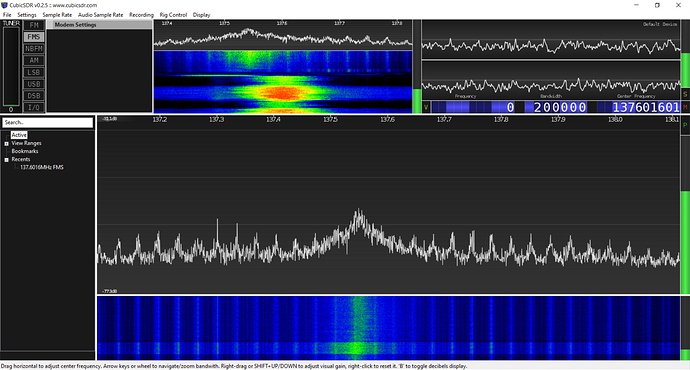Click the Modem Settings header
Image resolution: width=690 pixels, height=370 pixels.
click(99, 25)
